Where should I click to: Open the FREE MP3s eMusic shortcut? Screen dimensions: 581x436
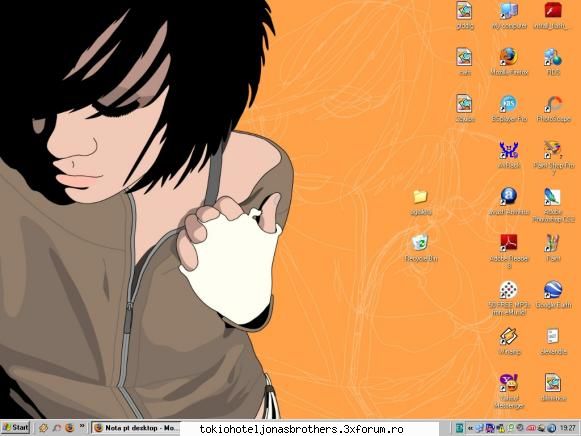pyautogui.click(x=509, y=297)
